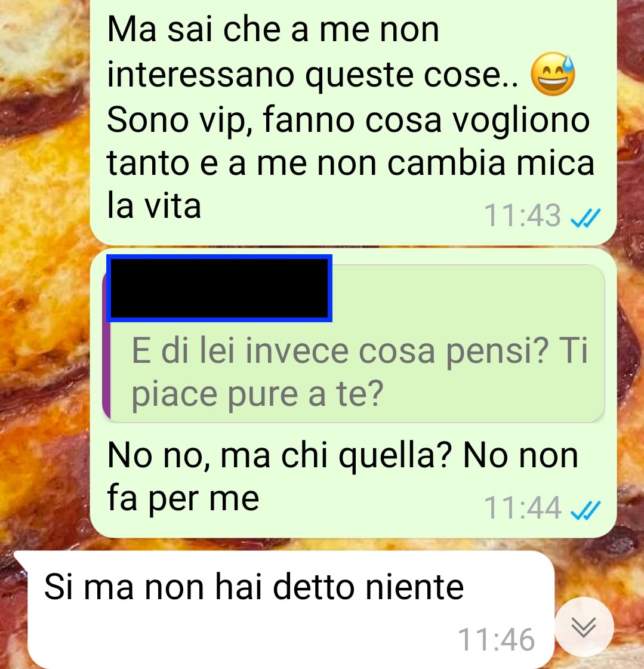Click the 11:46 timestamp on received message
This screenshot has height=669, width=644.
496,640
